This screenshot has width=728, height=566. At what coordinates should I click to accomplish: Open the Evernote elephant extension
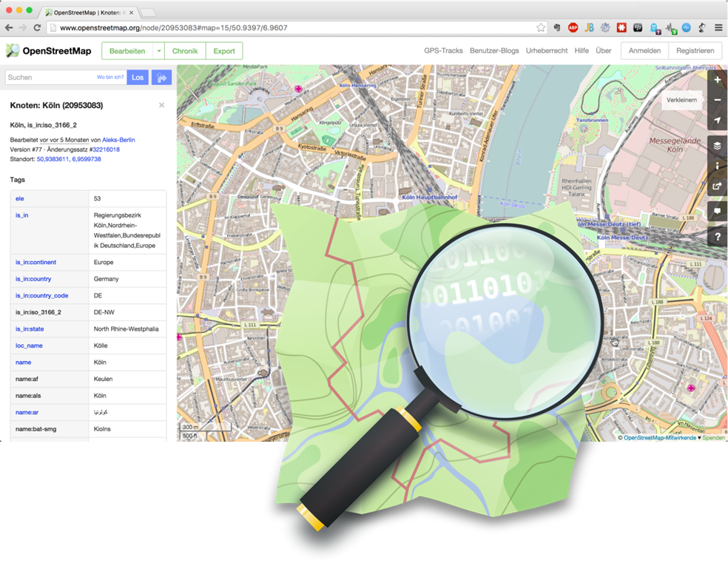[557, 28]
